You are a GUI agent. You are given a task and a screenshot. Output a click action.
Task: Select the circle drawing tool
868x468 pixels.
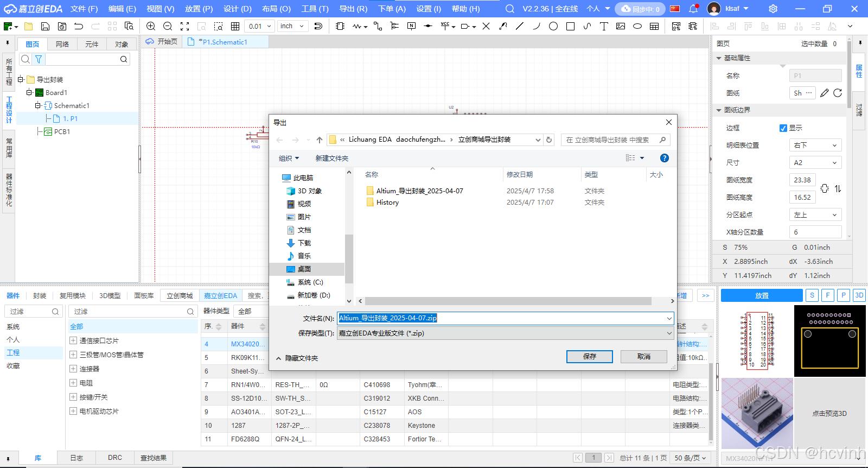pyautogui.click(x=553, y=26)
